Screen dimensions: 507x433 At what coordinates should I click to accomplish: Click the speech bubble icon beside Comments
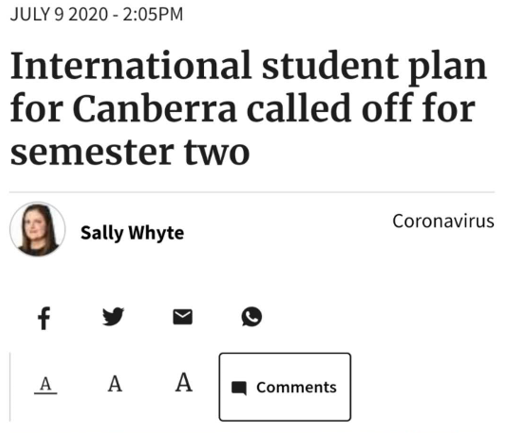[239, 388]
